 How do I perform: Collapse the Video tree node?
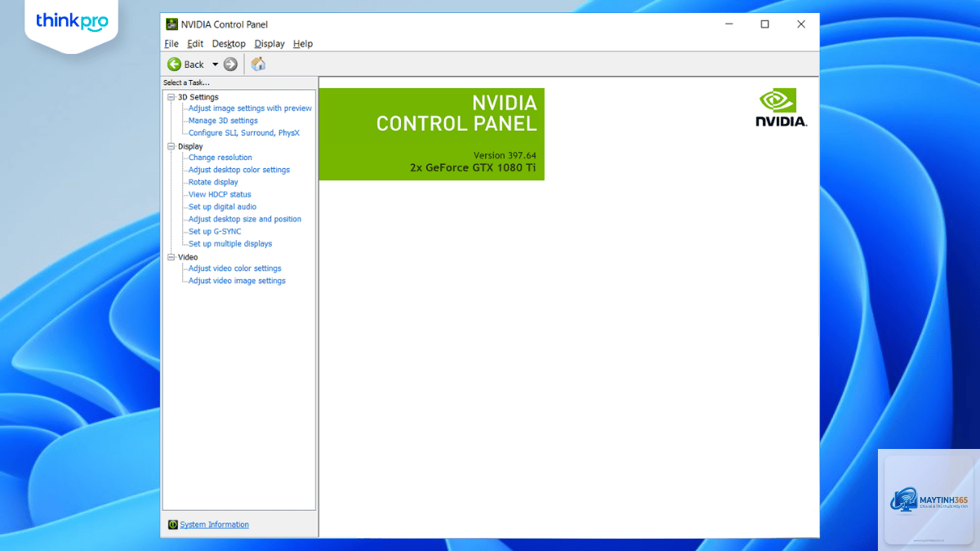point(171,257)
